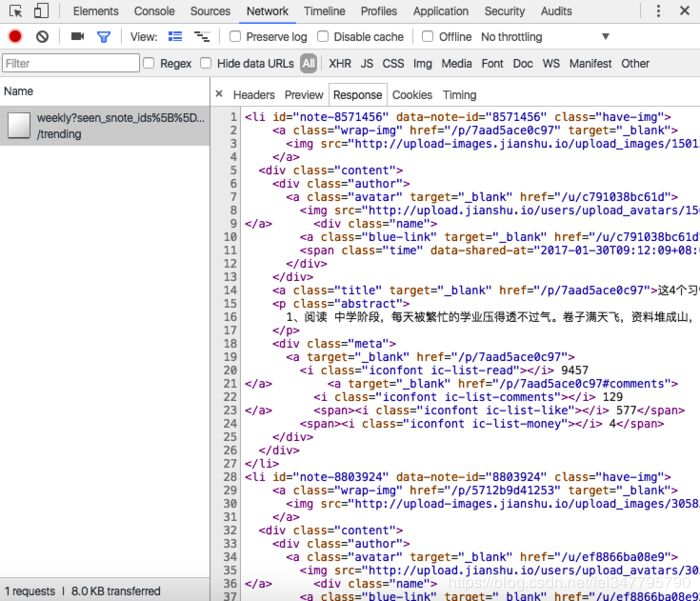700x601 pixels.
Task: Select the weekly?seen_snote_ids request row
Action: click(104, 125)
